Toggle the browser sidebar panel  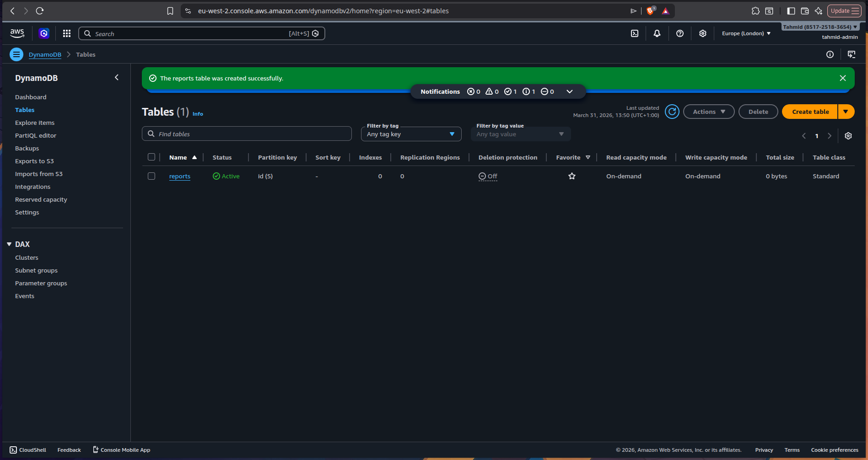tap(791, 11)
